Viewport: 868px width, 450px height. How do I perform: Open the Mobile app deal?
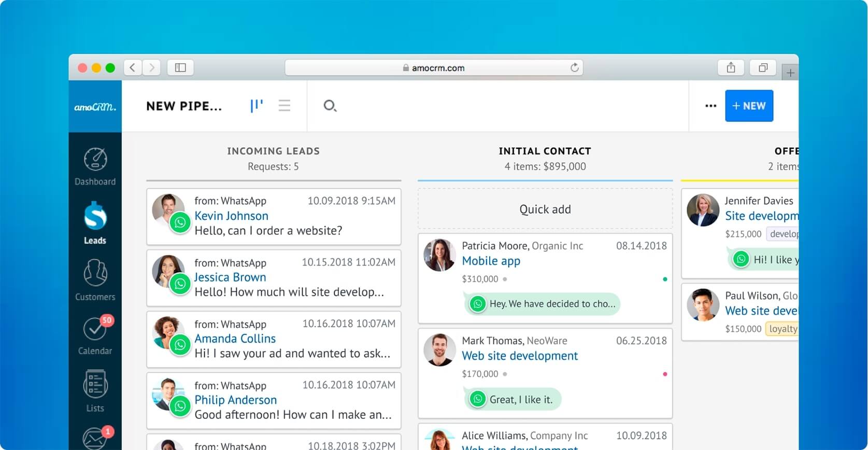[491, 261]
